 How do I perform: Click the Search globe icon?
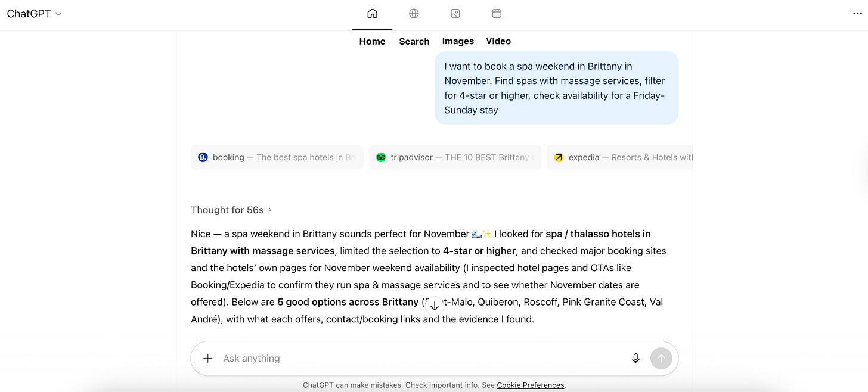point(414,14)
